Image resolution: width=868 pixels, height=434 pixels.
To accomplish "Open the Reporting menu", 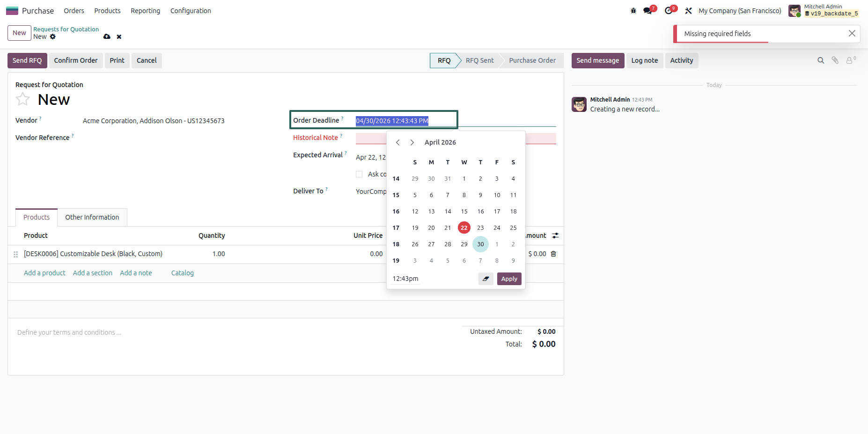I will click(145, 11).
